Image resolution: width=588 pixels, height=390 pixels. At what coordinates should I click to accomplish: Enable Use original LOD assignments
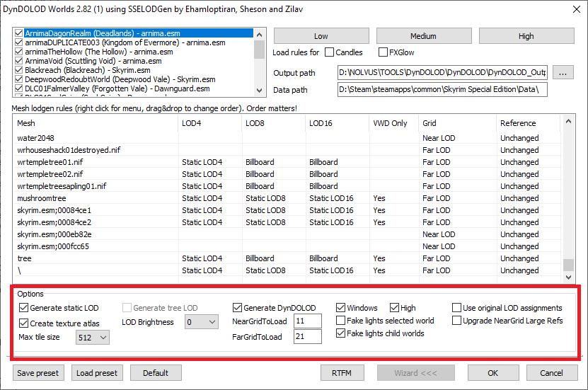(x=456, y=308)
